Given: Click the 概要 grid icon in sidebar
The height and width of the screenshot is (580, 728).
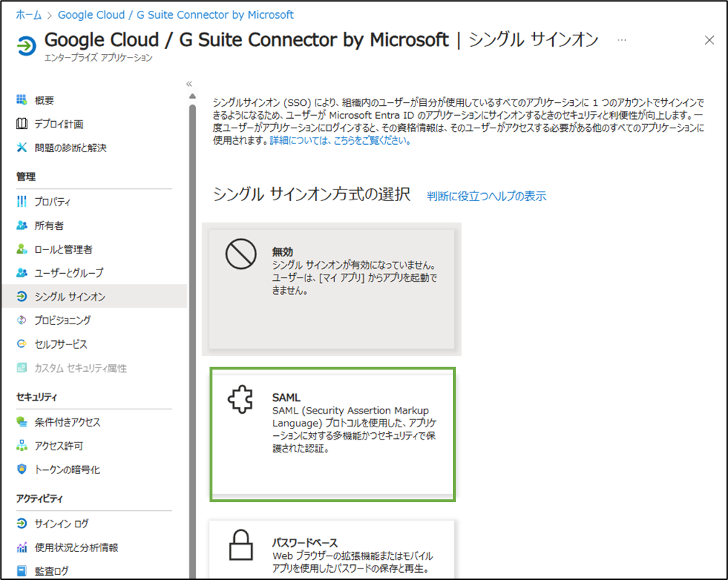Looking at the screenshot, I should [22, 99].
